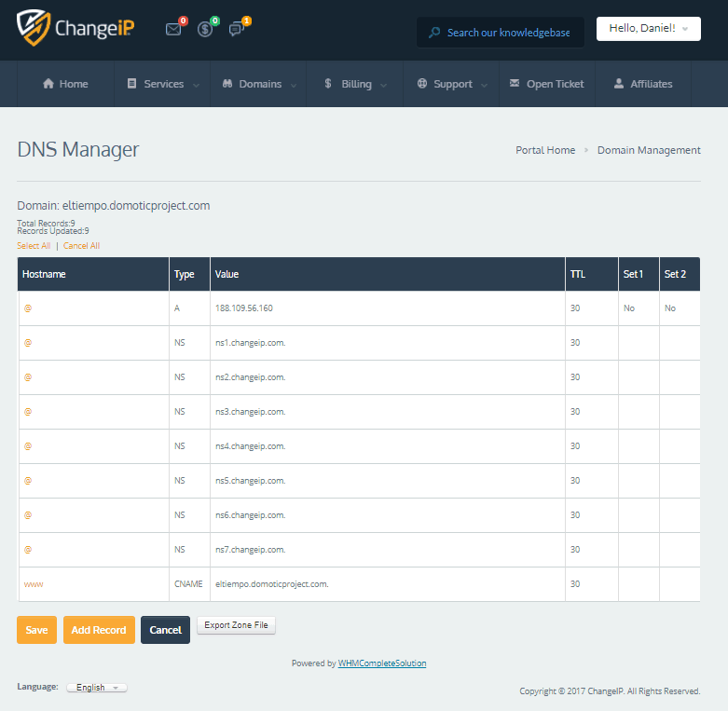Click the TTL column header
The width and height of the screenshot is (728, 711).
592,274
